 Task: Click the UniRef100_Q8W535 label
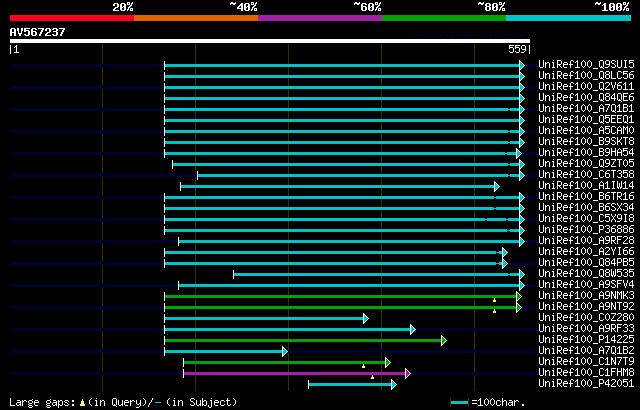pos(586,274)
